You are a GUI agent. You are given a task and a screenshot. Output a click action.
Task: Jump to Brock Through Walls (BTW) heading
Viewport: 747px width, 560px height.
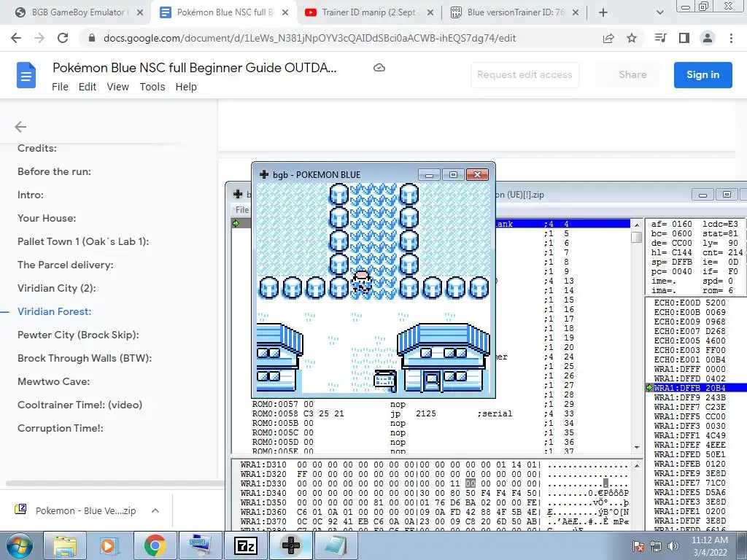coord(85,358)
